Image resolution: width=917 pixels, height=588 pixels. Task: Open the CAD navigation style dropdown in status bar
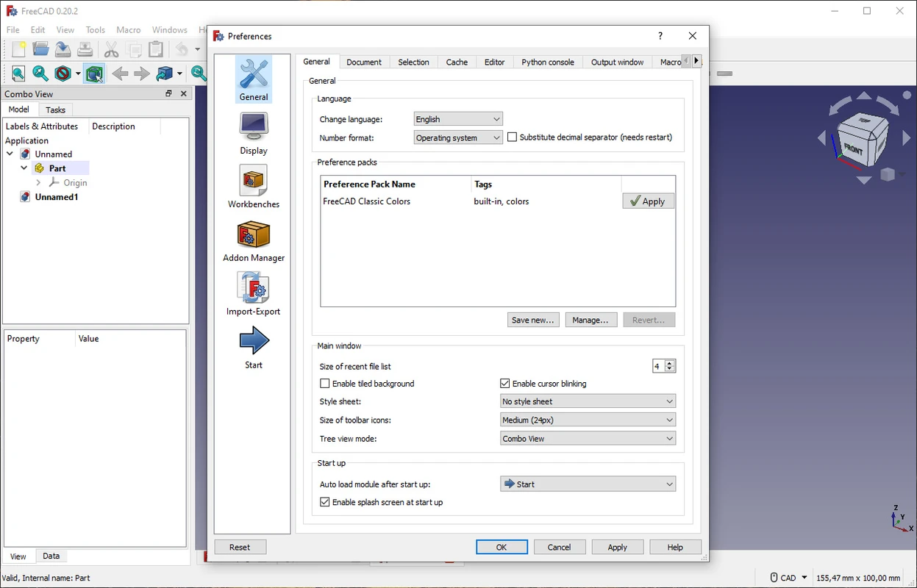(x=789, y=578)
